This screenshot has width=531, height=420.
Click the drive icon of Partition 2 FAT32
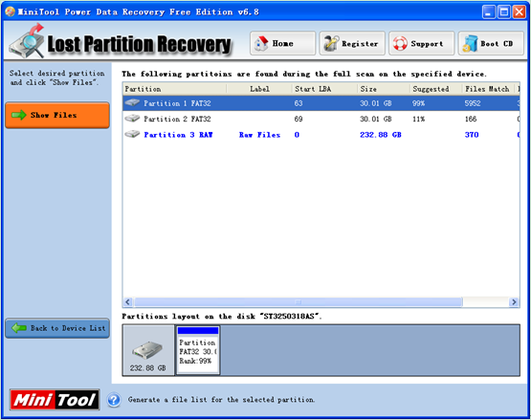click(132, 119)
